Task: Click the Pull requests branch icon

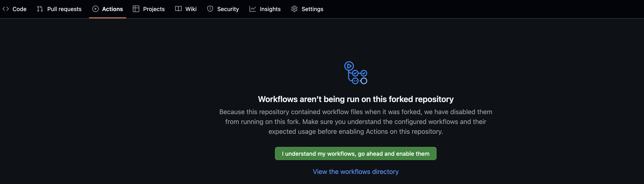Action: click(x=40, y=9)
